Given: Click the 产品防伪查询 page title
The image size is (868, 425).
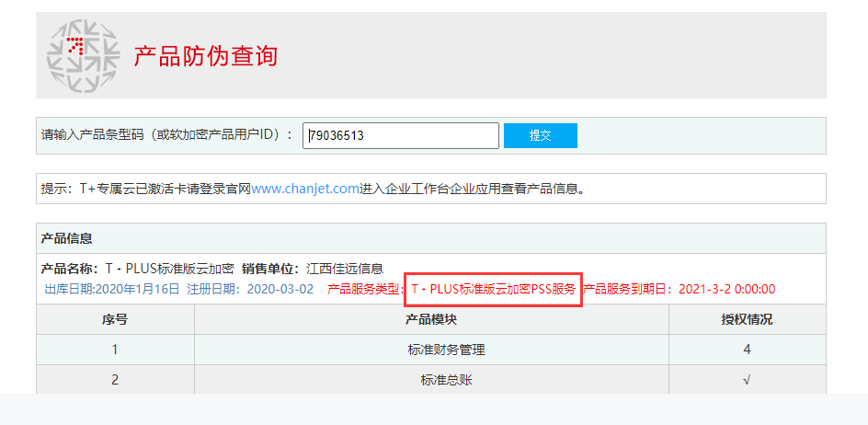Looking at the screenshot, I should click(x=205, y=56).
